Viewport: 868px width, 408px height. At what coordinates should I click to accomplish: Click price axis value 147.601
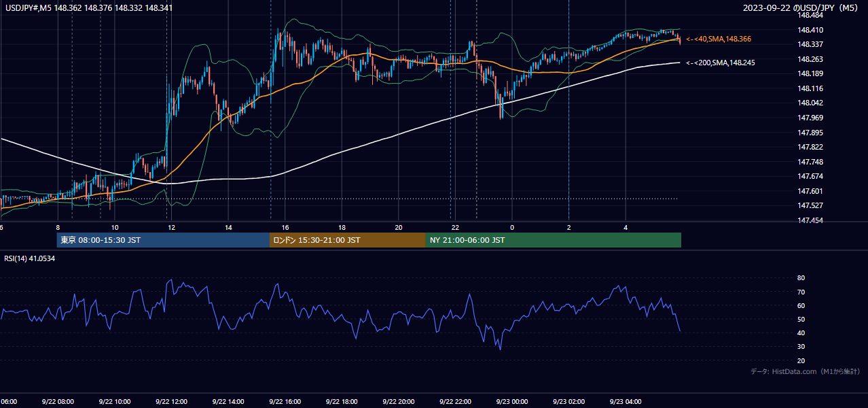click(x=811, y=191)
